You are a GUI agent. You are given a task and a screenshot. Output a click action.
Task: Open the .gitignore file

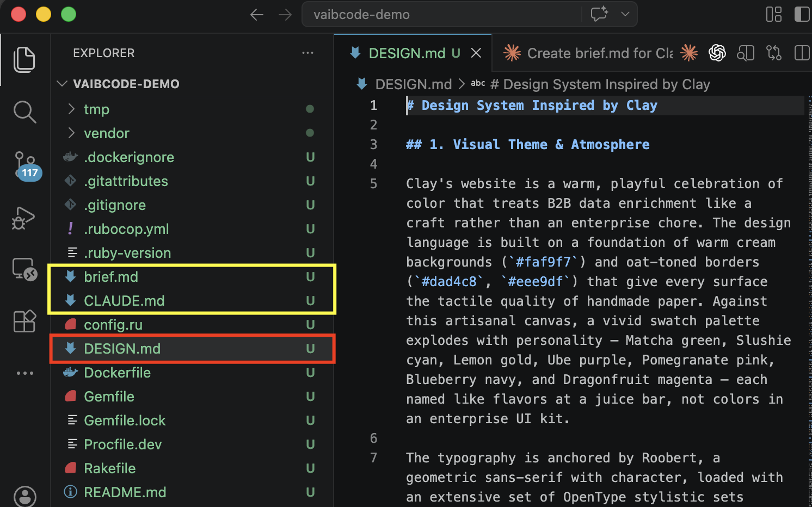tap(192, 205)
